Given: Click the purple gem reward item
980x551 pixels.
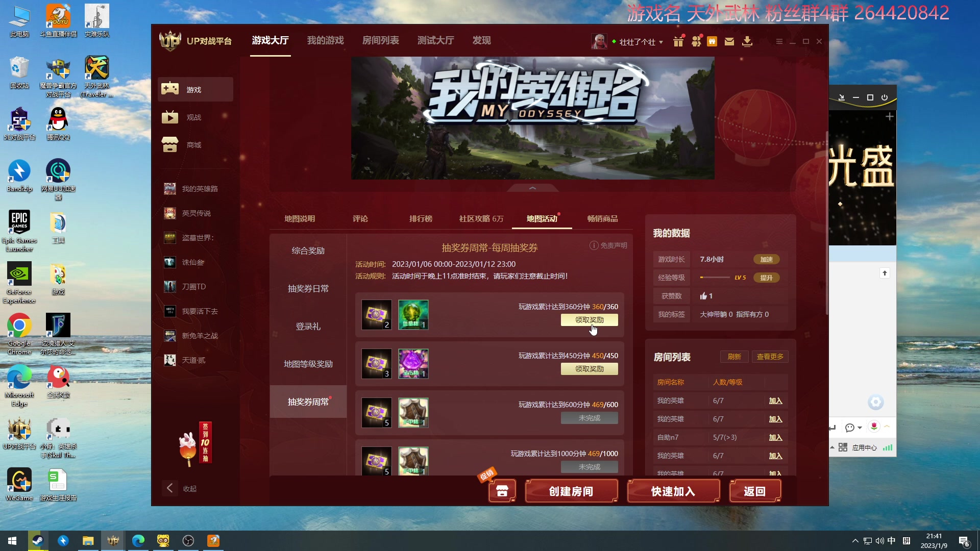Looking at the screenshot, I should 413,364.
